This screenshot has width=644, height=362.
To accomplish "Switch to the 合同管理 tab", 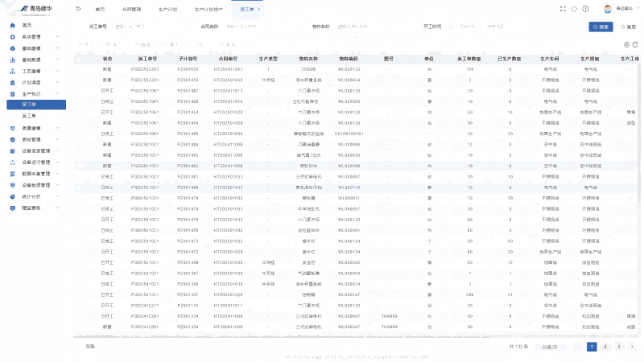I will pyautogui.click(x=130, y=8).
